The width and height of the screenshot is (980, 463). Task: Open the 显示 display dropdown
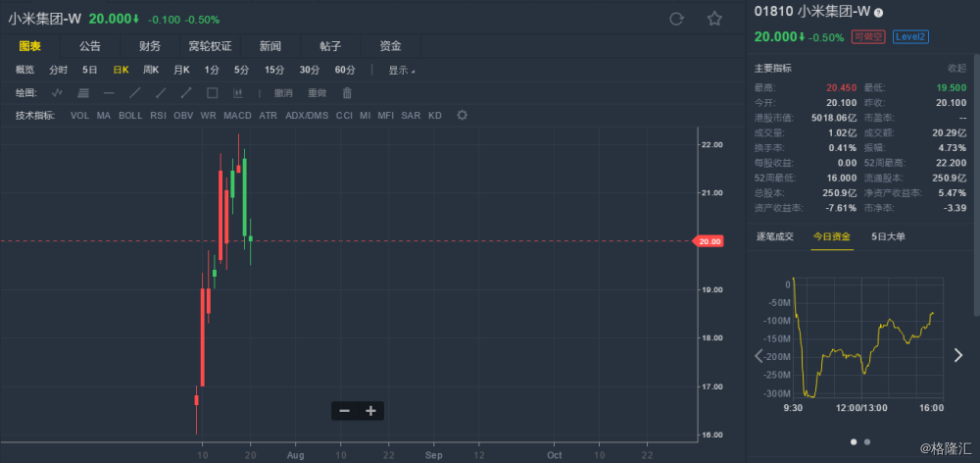click(x=401, y=70)
